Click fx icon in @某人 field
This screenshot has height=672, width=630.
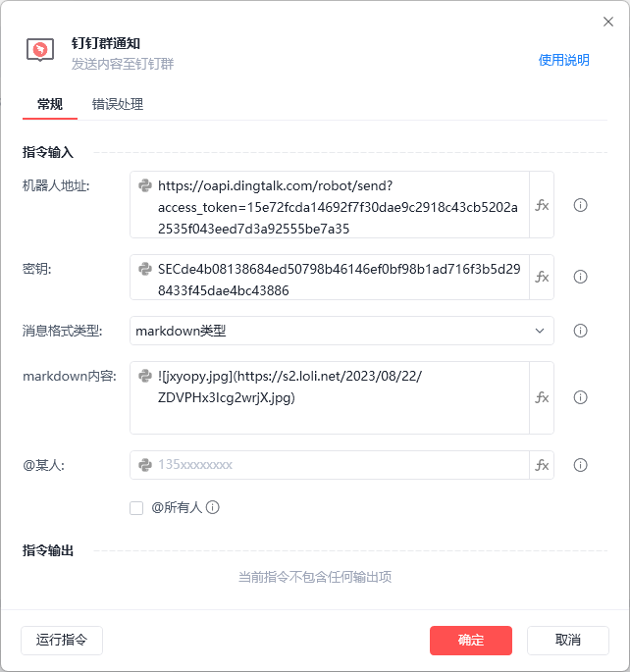click(x=542, y=465)
